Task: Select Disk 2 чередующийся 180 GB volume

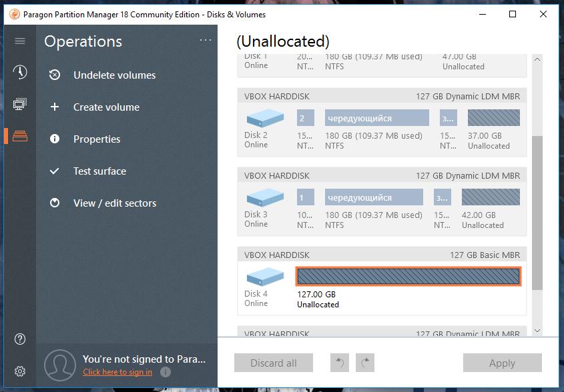Action: (376, 118)
